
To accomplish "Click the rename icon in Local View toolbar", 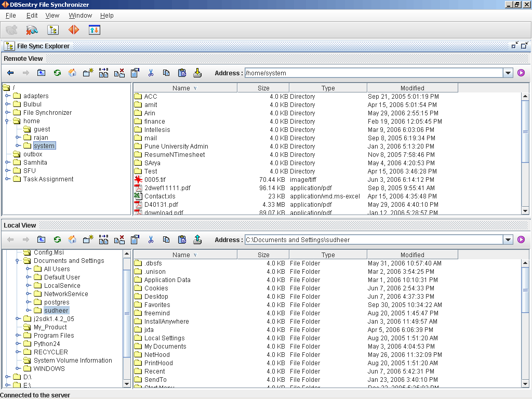I will point(103,240).
